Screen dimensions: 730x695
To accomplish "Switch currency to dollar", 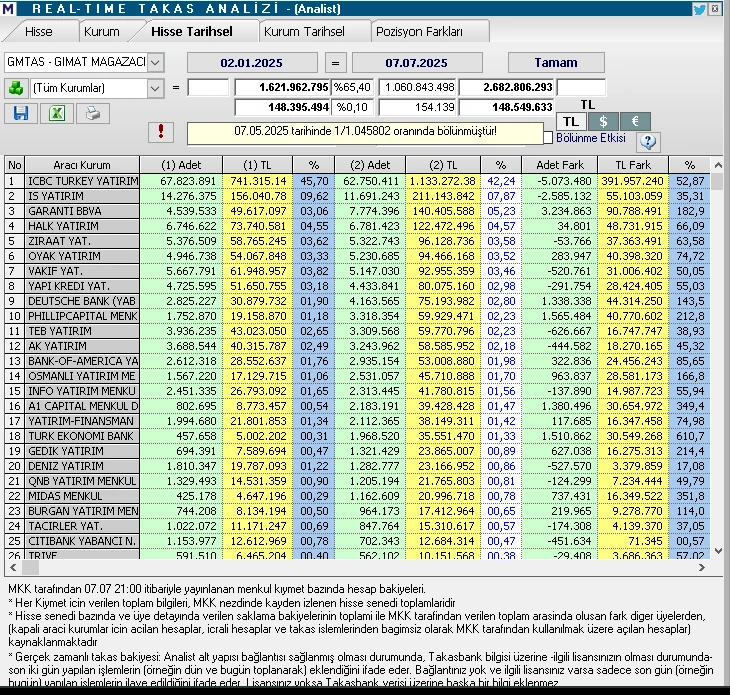I will (x=603, y=122).
